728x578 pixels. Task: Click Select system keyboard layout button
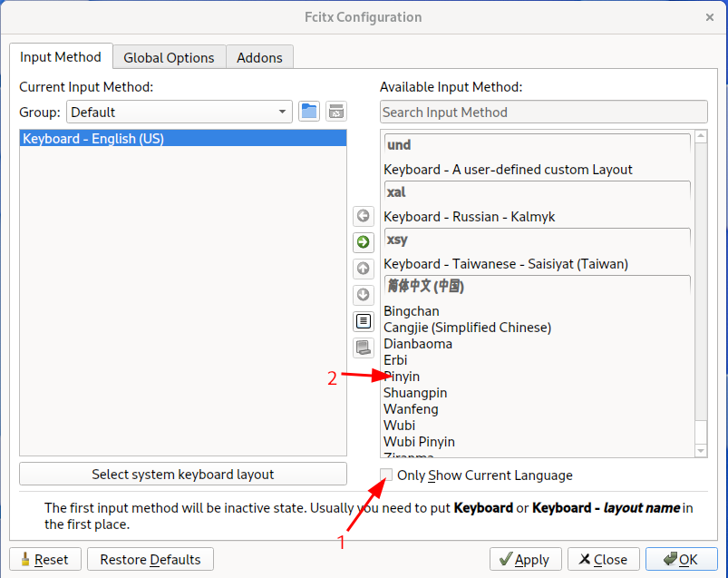182,475
